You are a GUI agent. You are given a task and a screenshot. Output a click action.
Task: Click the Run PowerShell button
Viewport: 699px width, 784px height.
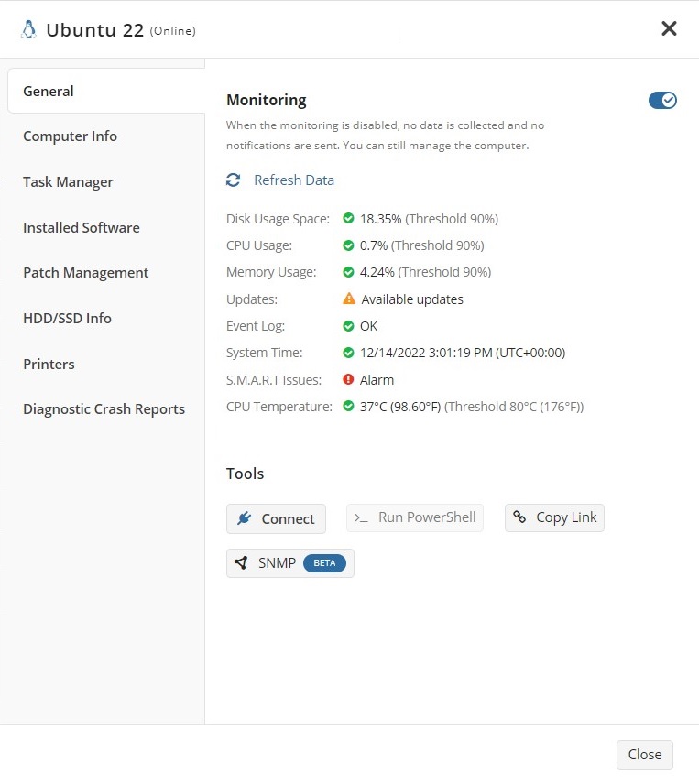(x=415, y=517)
